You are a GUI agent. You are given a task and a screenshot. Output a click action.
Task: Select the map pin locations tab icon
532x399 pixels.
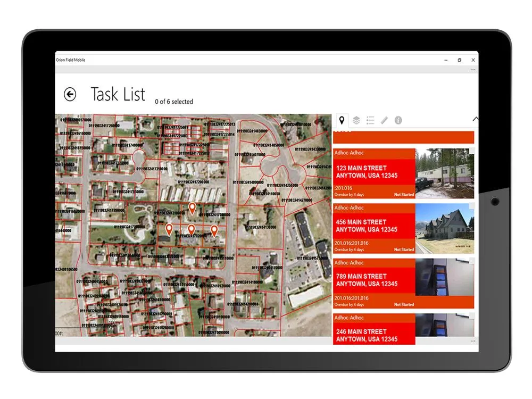pos(342,120)
